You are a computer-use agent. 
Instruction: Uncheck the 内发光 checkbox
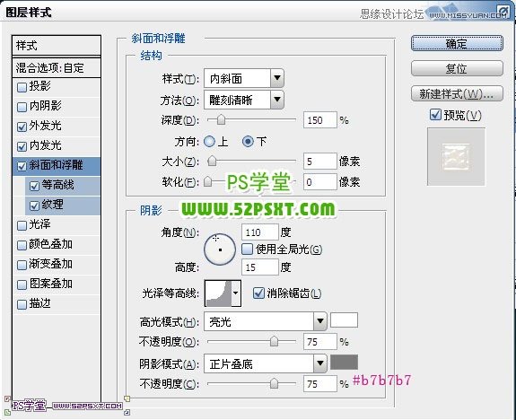[22, 146]
